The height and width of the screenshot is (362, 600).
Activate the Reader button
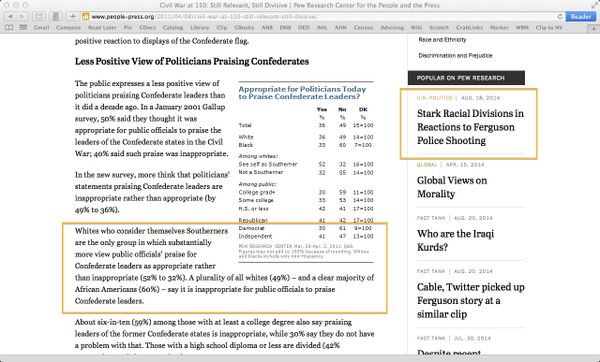(580, 16)
